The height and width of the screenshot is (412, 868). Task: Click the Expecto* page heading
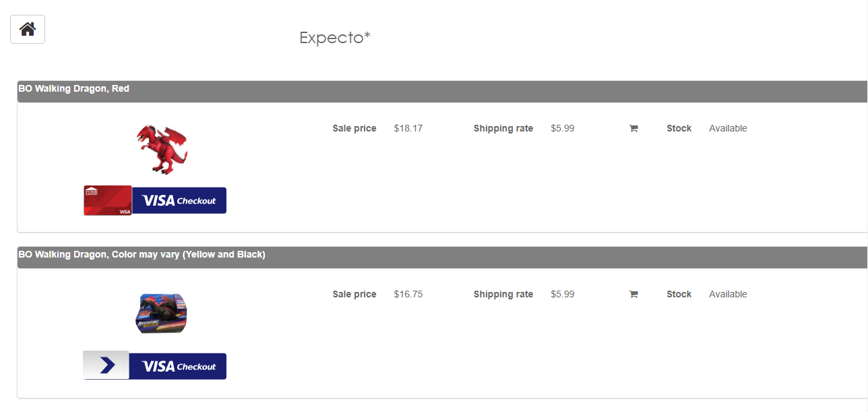click(x=335, y=38)
